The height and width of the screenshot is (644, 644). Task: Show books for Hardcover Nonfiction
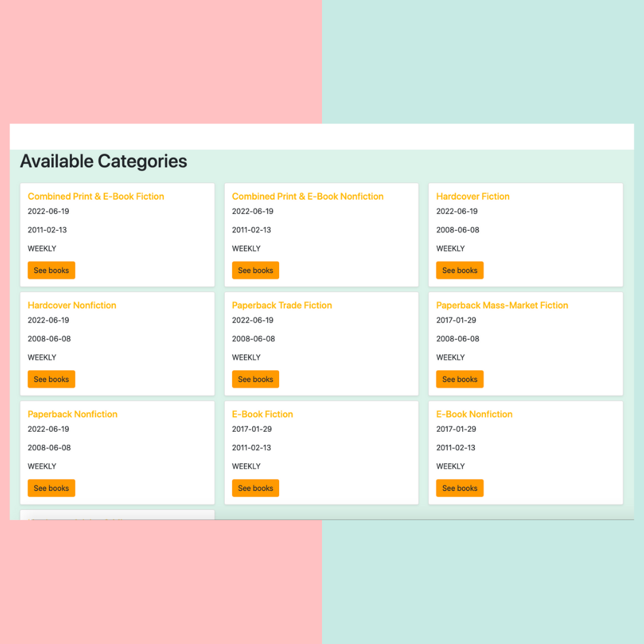pos(51,379)
